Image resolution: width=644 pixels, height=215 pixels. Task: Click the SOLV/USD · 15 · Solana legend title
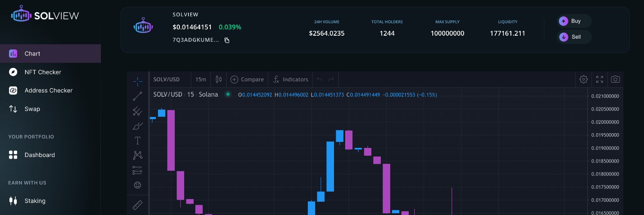coord(185,95)
